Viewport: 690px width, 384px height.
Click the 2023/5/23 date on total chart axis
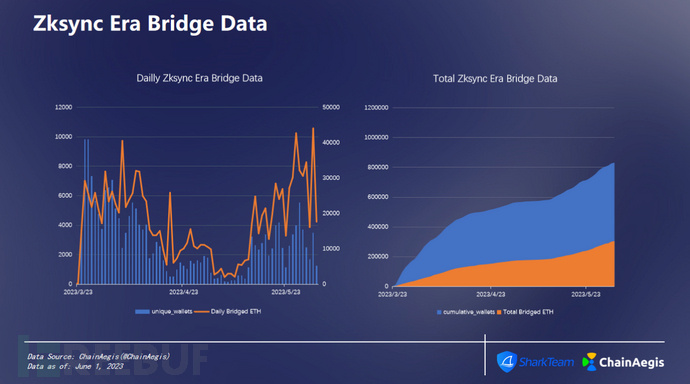click(x=586, y=294)
